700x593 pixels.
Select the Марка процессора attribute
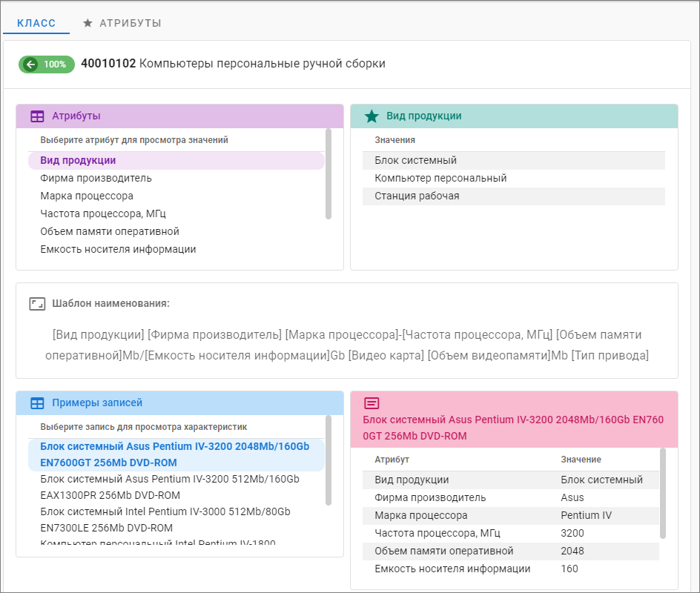(87, 196)
